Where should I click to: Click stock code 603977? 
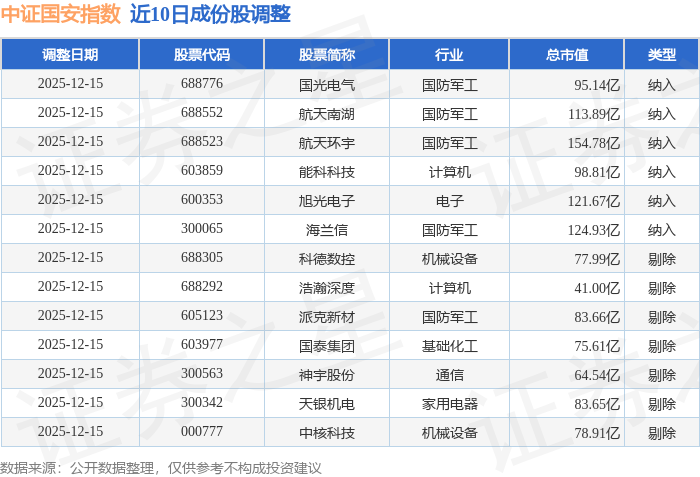(202, 345)
